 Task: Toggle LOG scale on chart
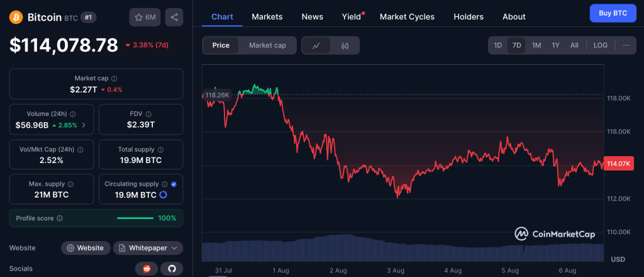coord(601,45)
